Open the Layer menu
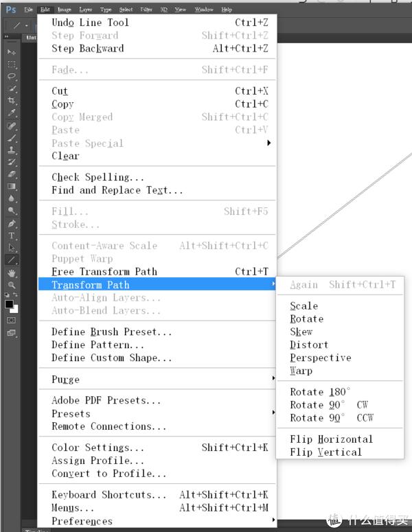412x532 pixels. click(86, 10)
